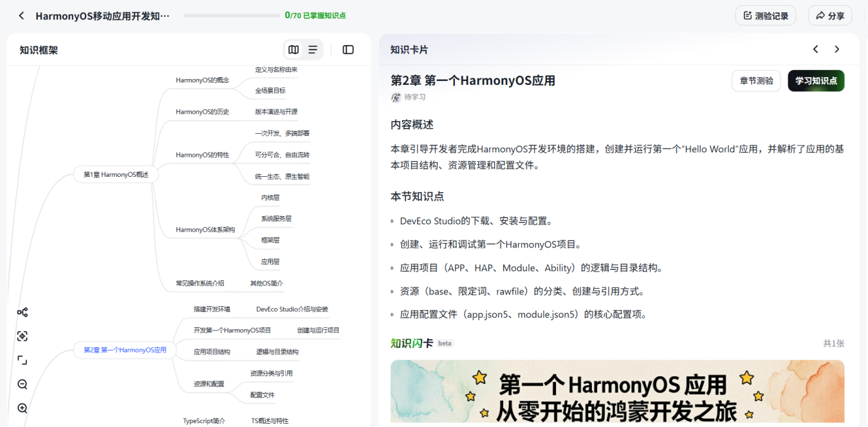Switch to mind map view
The image size is (868, 427).
(293, 50)
